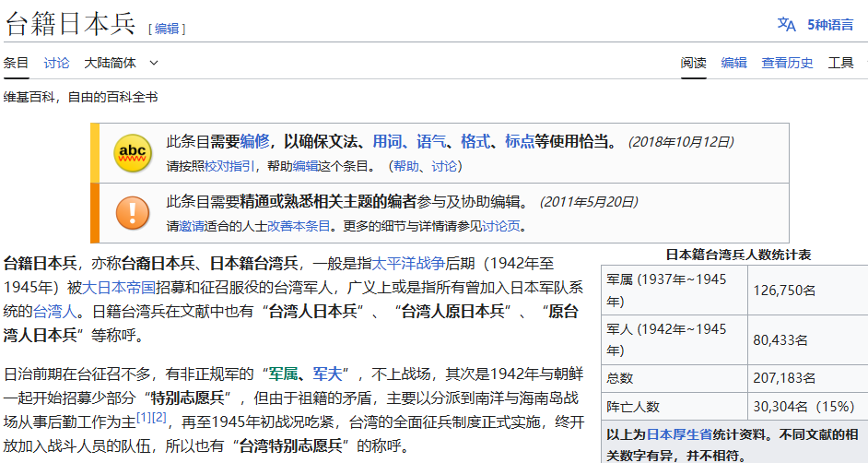Follow the 编修 link in the notice

254,142
